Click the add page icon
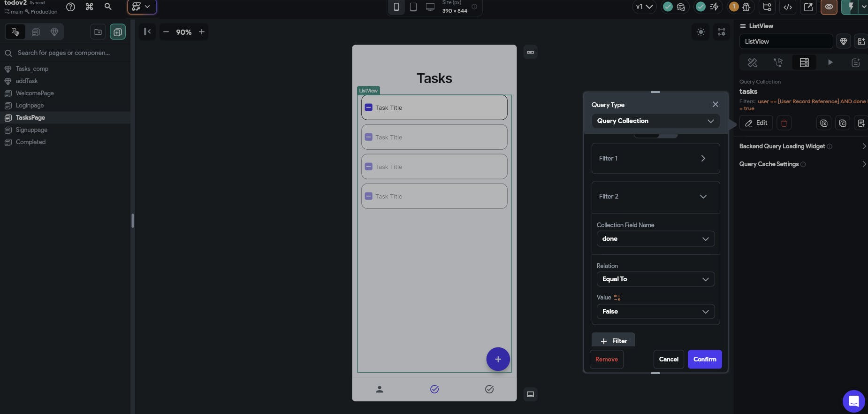Screen dimensions: 868x414 (x=118, y=32)
